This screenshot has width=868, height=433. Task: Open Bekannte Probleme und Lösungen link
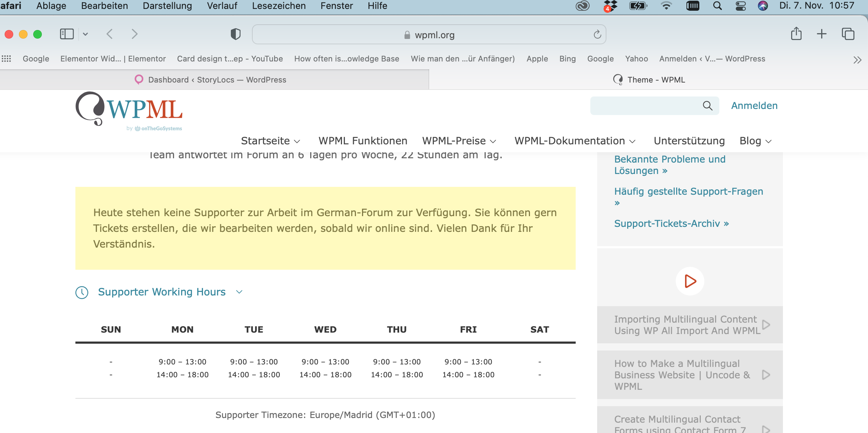click(x=670, y=165)
